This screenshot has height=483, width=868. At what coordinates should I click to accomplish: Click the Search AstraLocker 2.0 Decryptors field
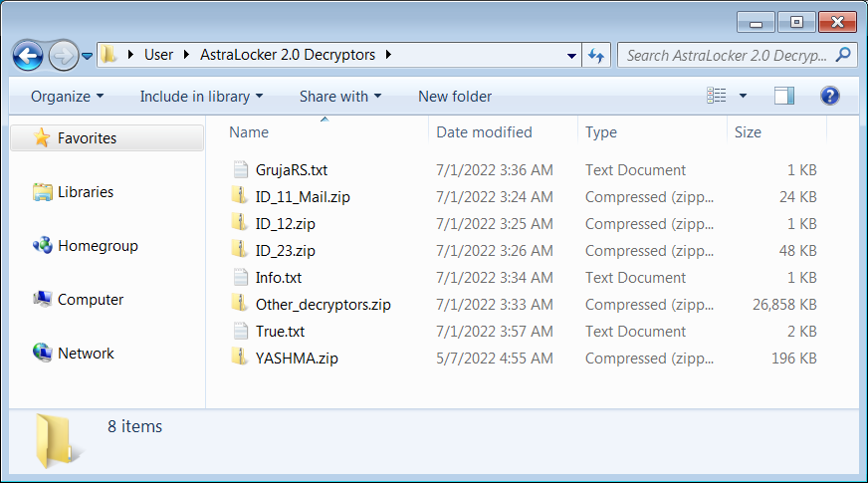(x=727, y=56)
